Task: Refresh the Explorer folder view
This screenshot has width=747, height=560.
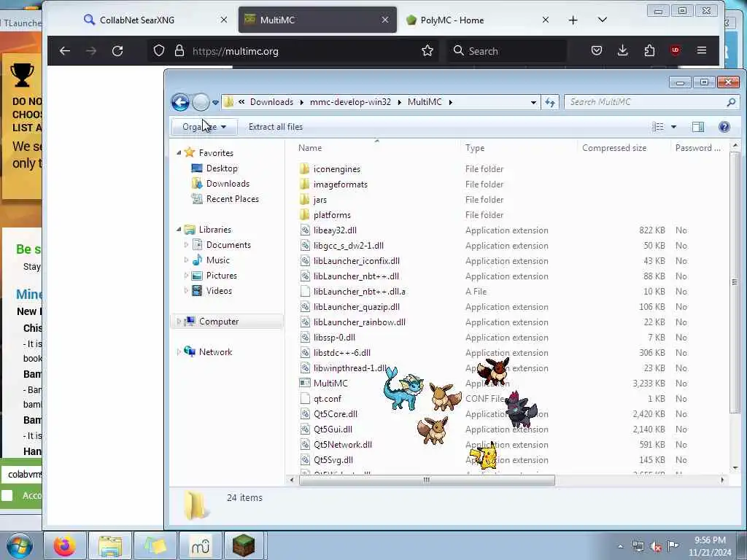Action: pos(550,102)
